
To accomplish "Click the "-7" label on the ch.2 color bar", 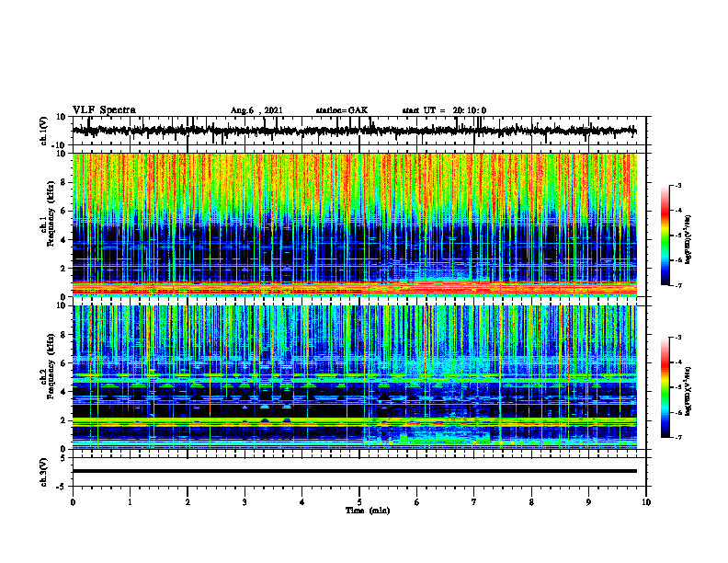I will point(678,437).
